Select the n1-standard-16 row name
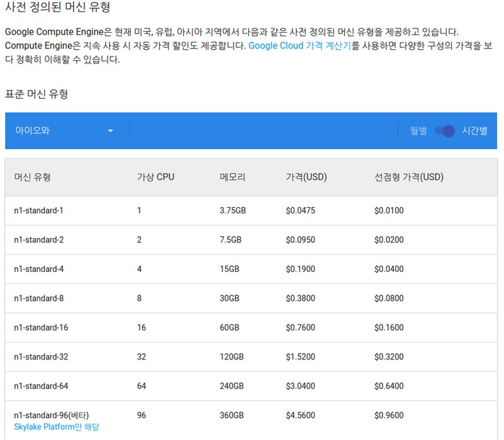504x440 pixels. pyautogui.click(x=41, y=327)
